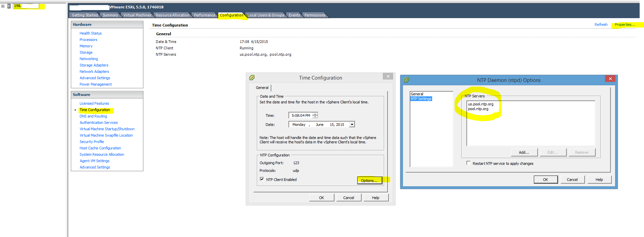644x237 pixels.
Task: Go to the Resource Allocation tab
Action: coord(172,15)
